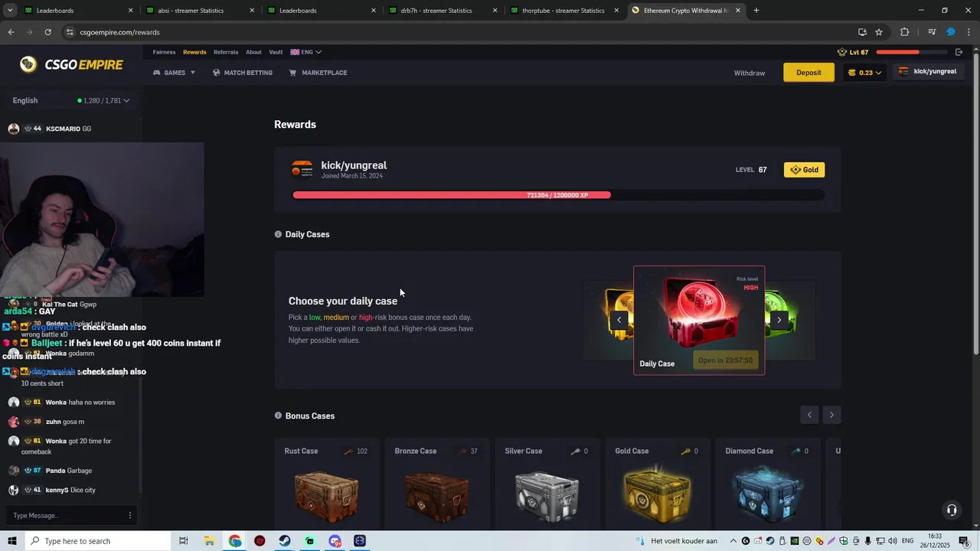Click the Withdraw link
The image size is (980, 551).
pyautogui.click(x=750, y=73)
